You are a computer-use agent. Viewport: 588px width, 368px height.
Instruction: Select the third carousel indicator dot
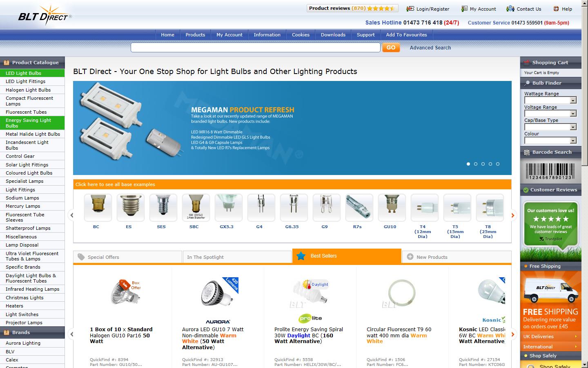(x=483, y=164)
